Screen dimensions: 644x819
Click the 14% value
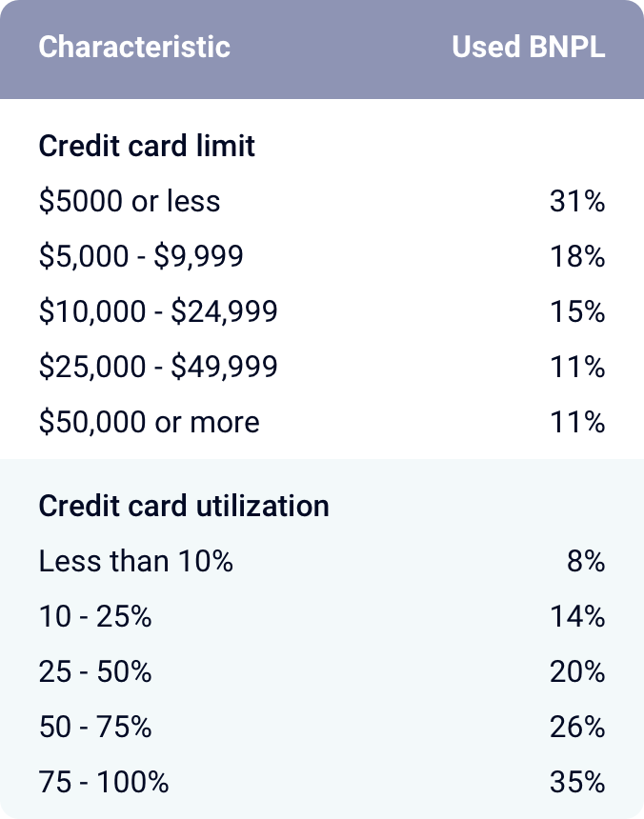tap(577, 617)
